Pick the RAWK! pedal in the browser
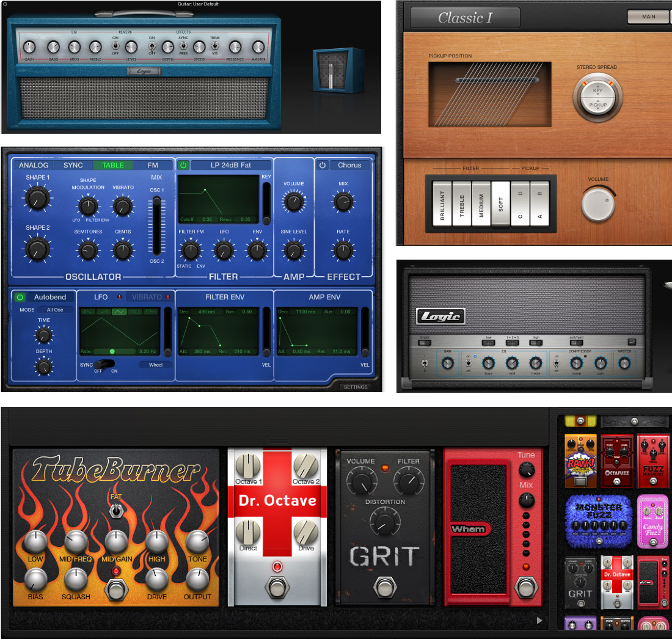The width and height of the screenshot is (672, 639). pos(580,461)
